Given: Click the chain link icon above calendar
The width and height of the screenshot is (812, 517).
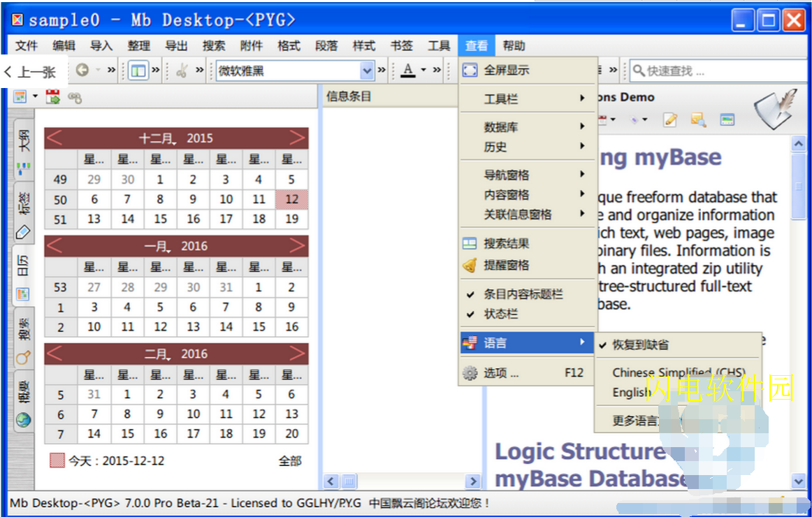Looking at the screenshot, I should click(75, 97).
